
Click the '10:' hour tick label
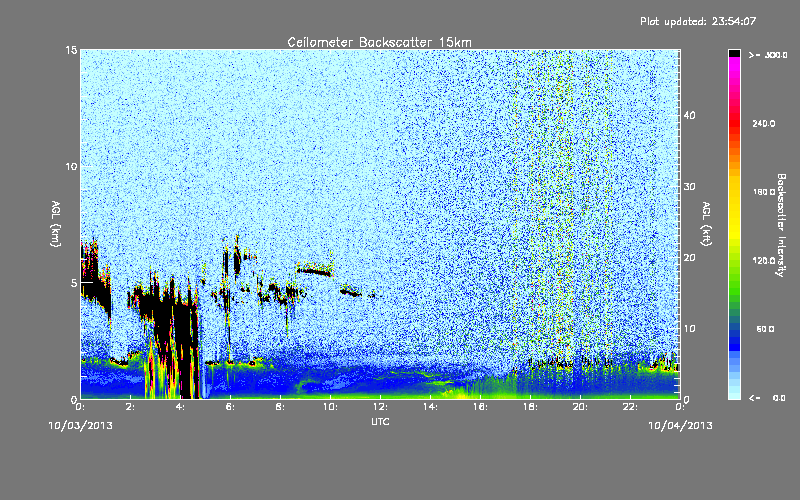click(x=331, y=407)
